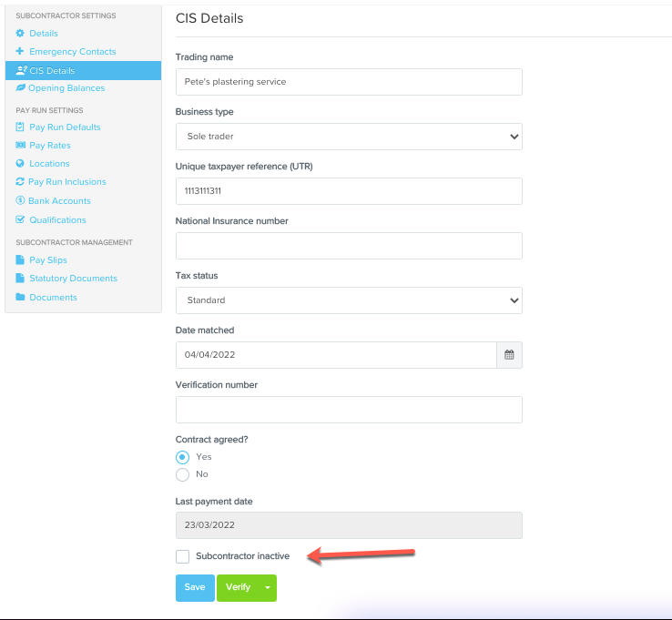Open the Date matched calendar picker

509,355
